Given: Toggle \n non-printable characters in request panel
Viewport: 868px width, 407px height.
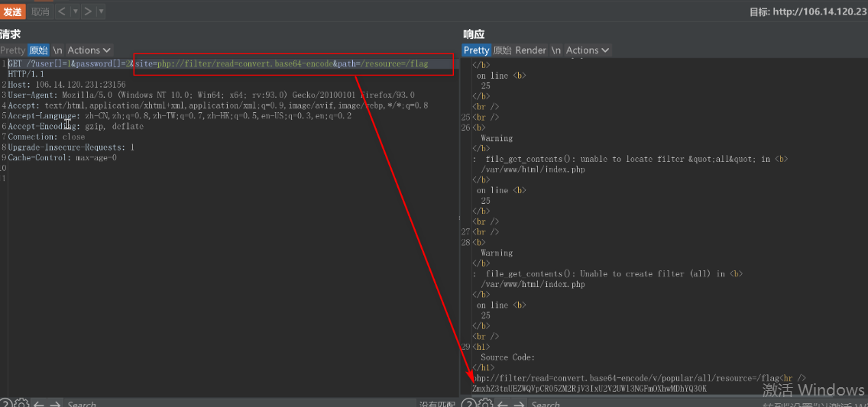Looking at the screenshot, I should coord(57,50).
